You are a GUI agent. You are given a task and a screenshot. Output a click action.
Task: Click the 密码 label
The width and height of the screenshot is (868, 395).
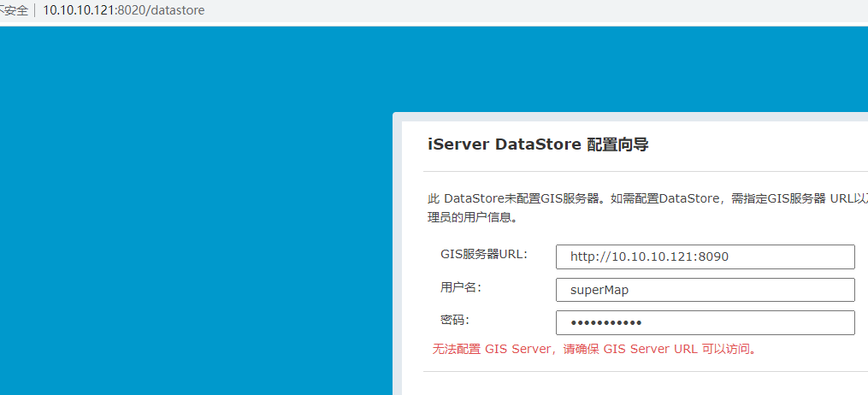point(454,320)
